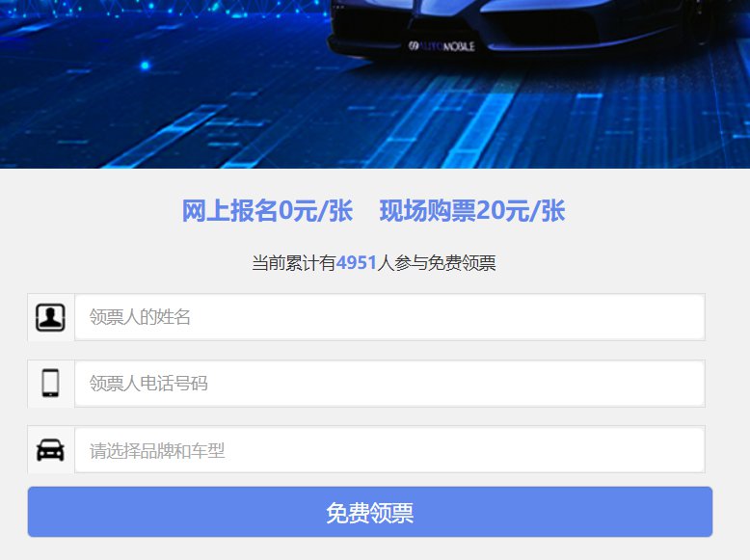This screenshot has height=560, width=750.
Task: Click the glowing blue dot on banner
Action: tap(146, 66)
